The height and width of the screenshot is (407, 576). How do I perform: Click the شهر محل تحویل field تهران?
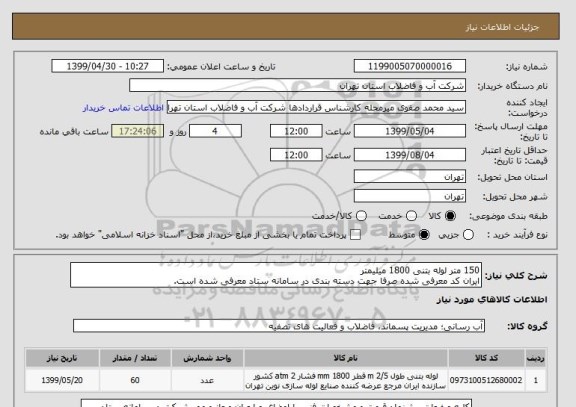click(x=410, y=196)
